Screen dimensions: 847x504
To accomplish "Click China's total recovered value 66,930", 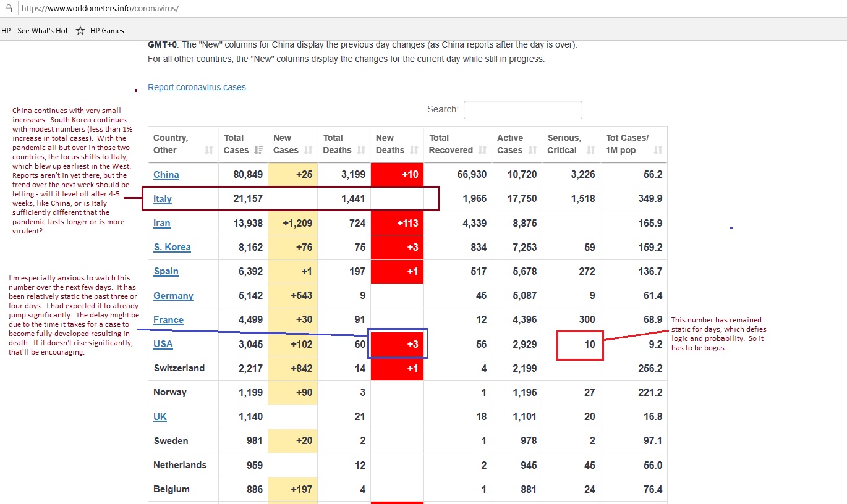I will [472, 175].
